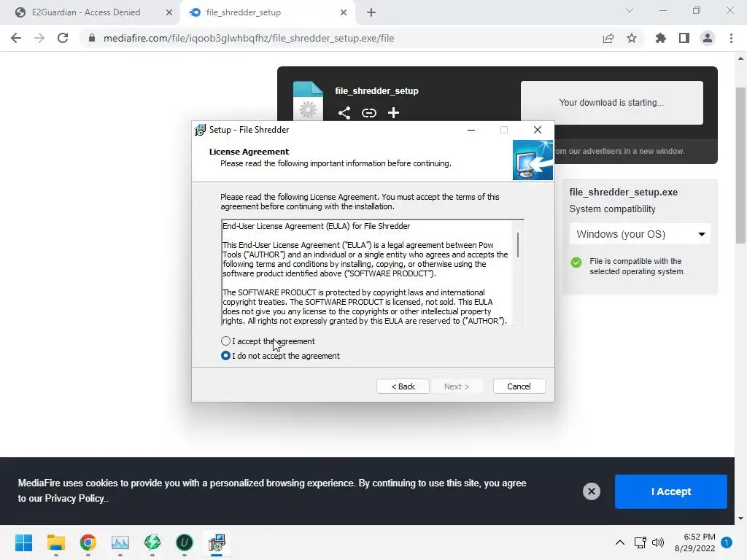
Task: Click the setup installer taskbar icon
Action: 217,542
